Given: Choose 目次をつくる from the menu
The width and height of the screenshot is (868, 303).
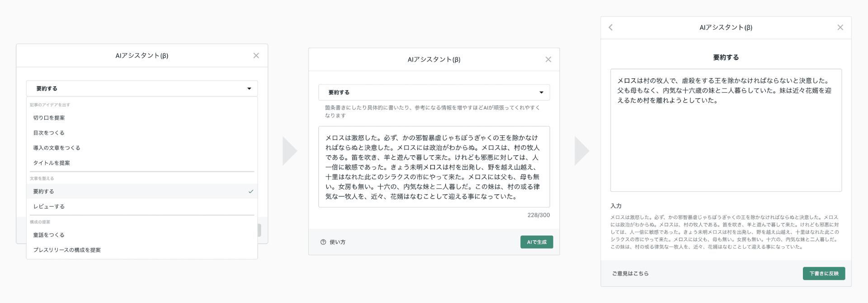Looking at the screenshot, I should (x=142, y=133).
